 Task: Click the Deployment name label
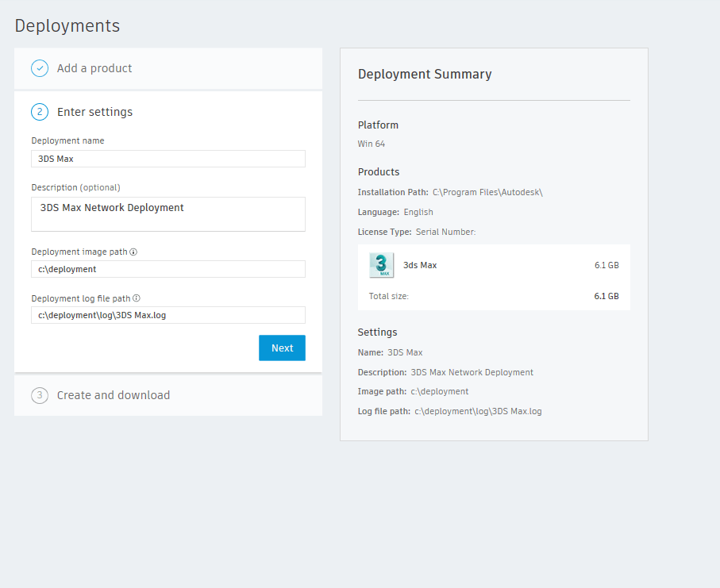pos(67,141)
